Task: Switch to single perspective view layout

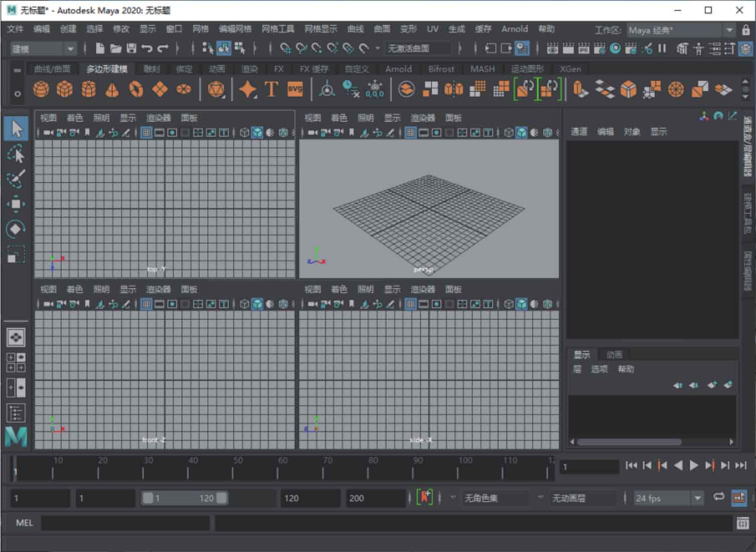Action: click(x=16, y=337)
